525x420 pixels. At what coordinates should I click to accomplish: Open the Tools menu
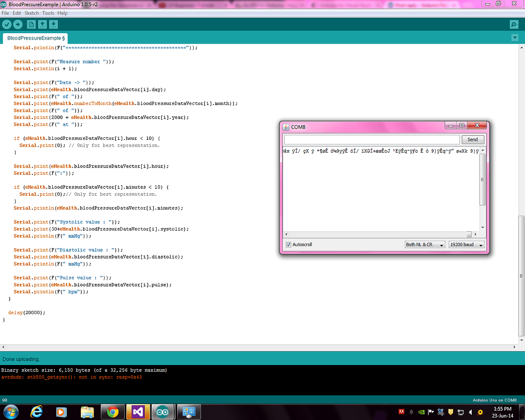(48, 13)
